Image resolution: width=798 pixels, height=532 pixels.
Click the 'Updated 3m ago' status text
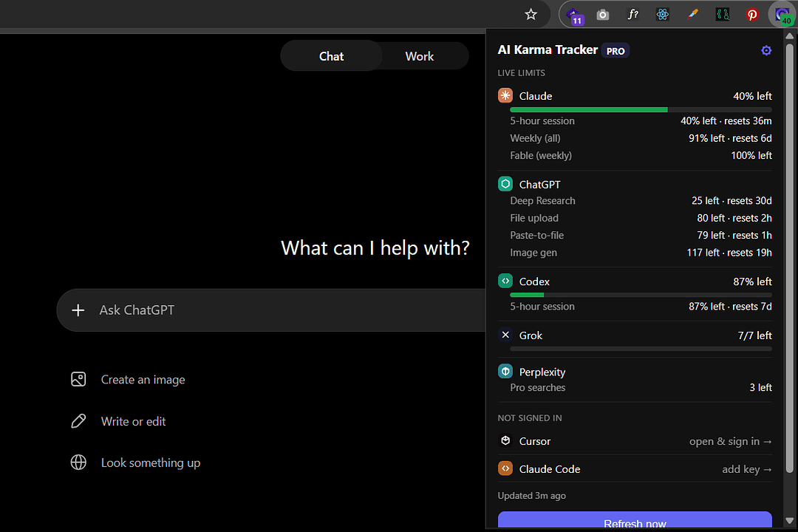[x=531, y=496]
